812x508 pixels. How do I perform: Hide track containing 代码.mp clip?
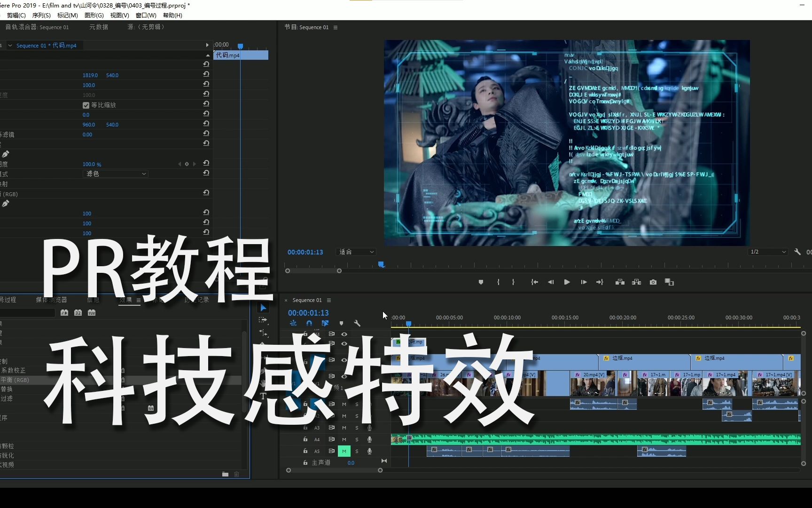tap(344, 344)
